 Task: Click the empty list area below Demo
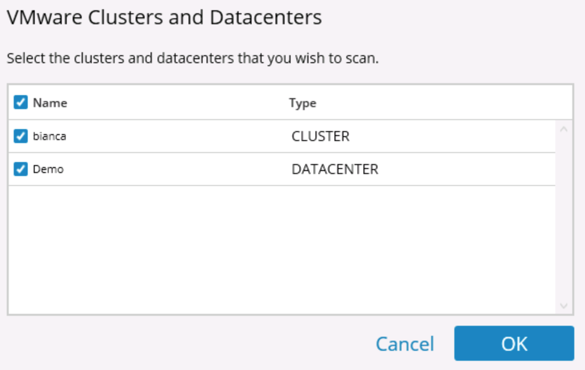click(282, 250)
